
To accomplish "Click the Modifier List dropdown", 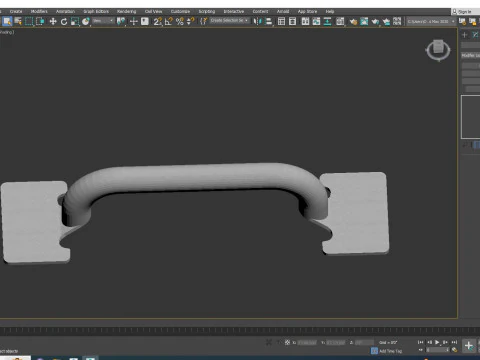I will (x=471, y=55).
